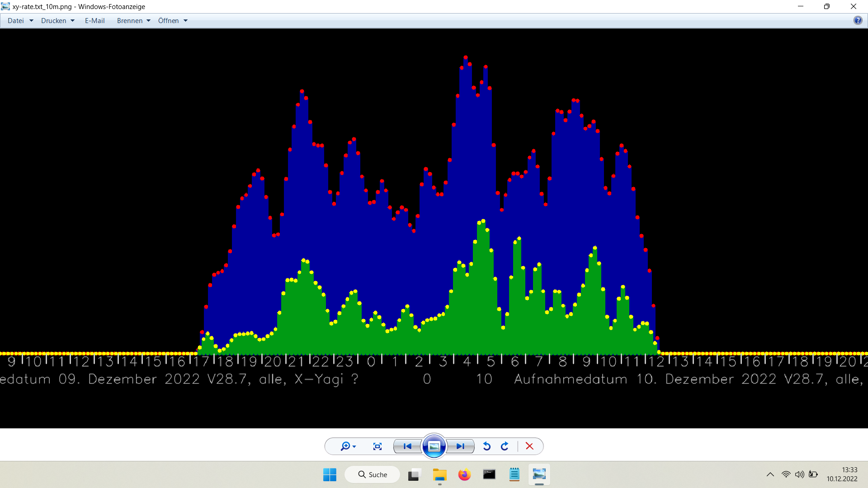
Task: Click the fit-to-window actual size icon
Action: click(x=377, y=446)
